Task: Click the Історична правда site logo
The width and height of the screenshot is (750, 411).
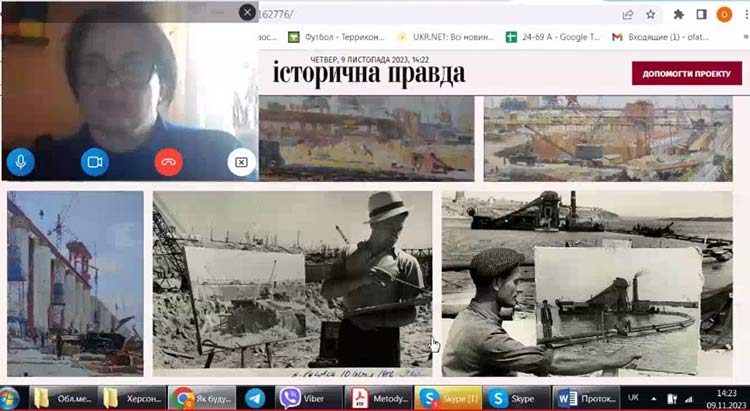Action: pos(369,73)
